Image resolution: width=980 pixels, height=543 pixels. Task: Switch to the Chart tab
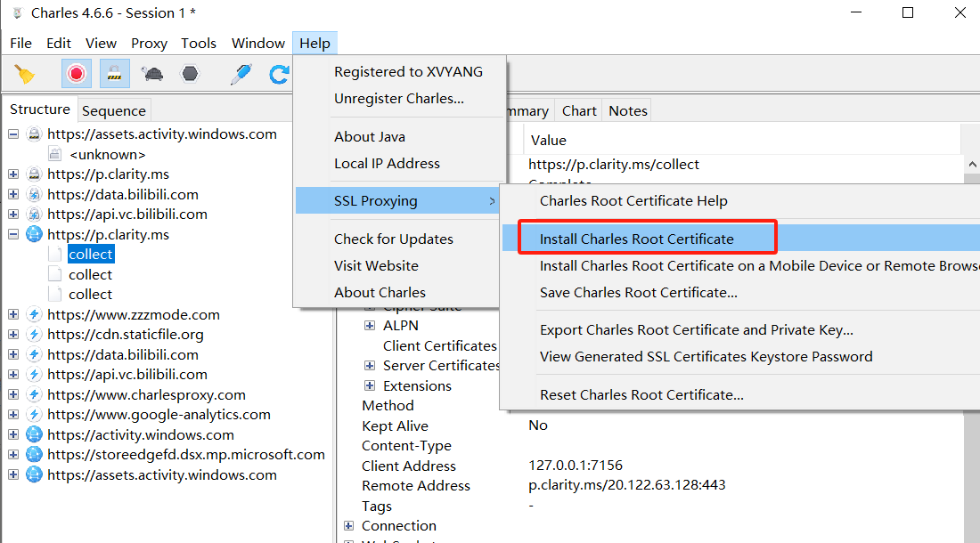[579, 110]
